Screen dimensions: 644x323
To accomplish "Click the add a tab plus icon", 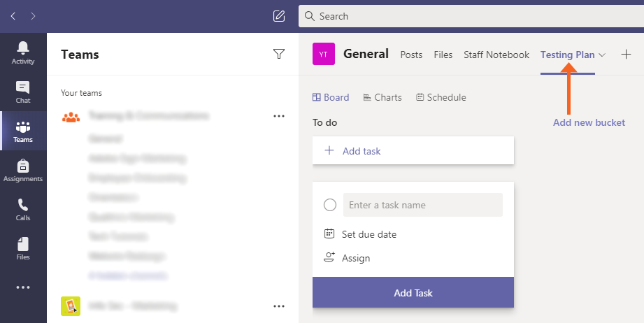I will (626, 55).
